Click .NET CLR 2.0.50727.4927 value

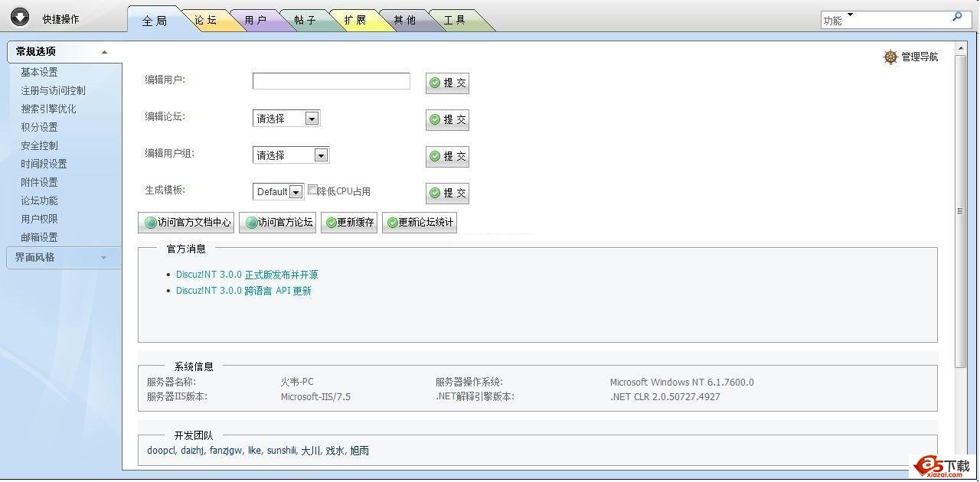(x=665, y=397)
